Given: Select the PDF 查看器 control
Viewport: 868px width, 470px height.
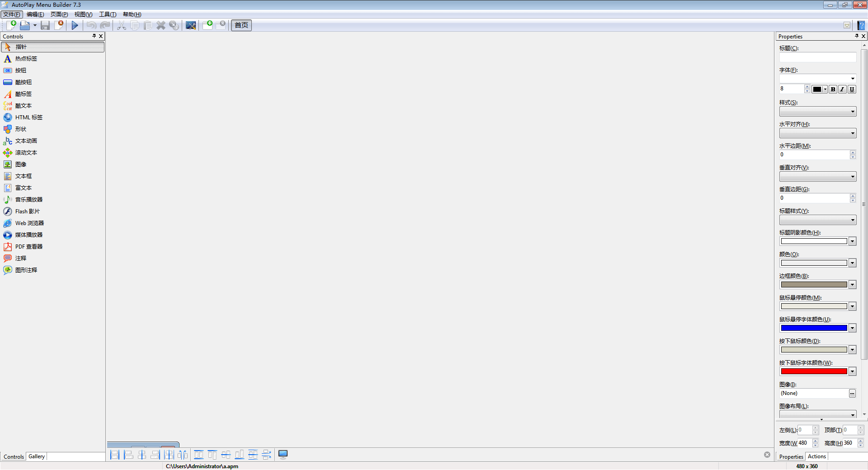Looking at the screenshot, I should coord(53,247).
